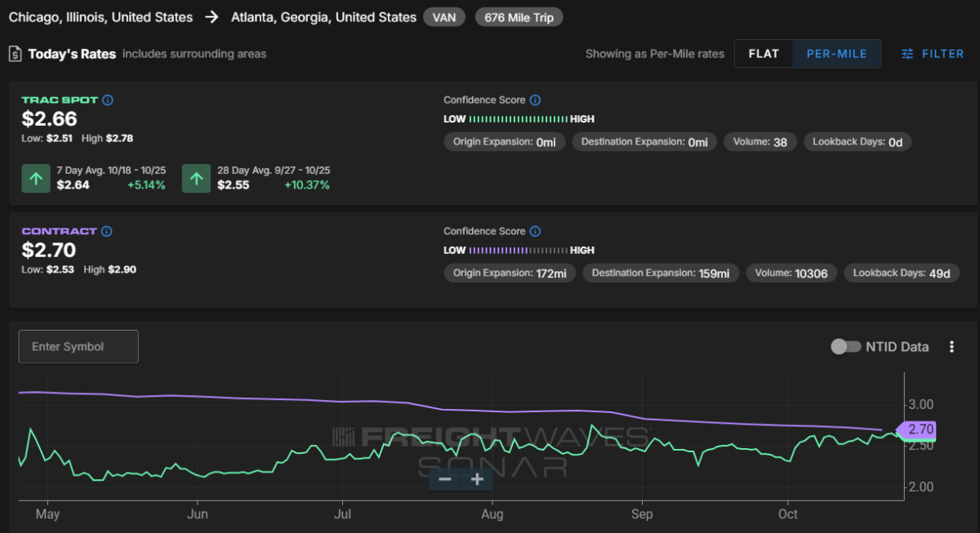Click the 28 Day Avg. green up arrow
The image size is (980, 533).
point(196,179)
